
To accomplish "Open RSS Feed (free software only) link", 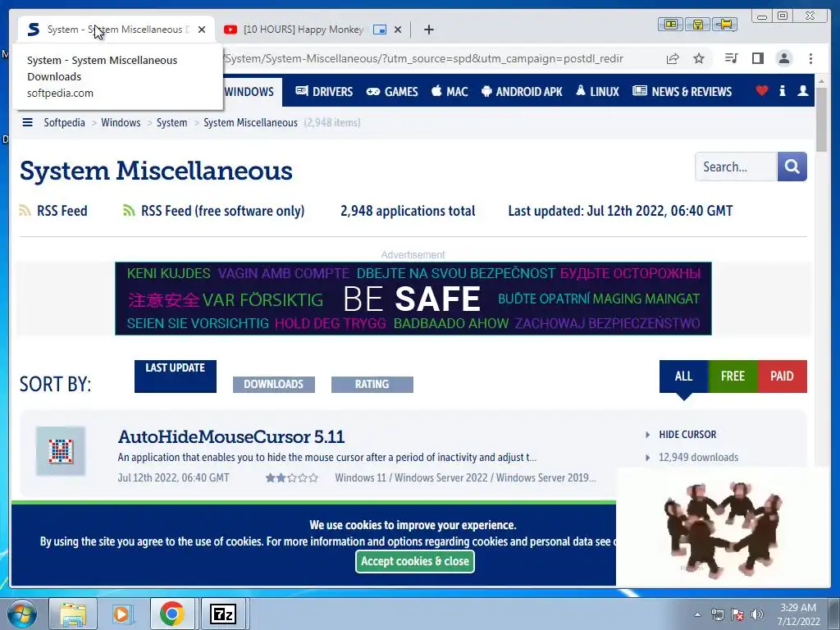I will tap(214, 211).
